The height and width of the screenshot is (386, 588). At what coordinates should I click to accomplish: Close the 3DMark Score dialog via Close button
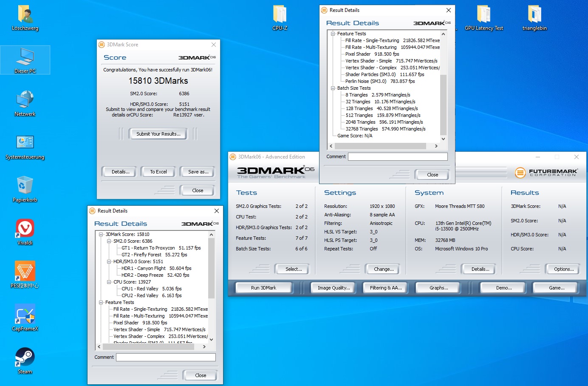coord(198,190)
